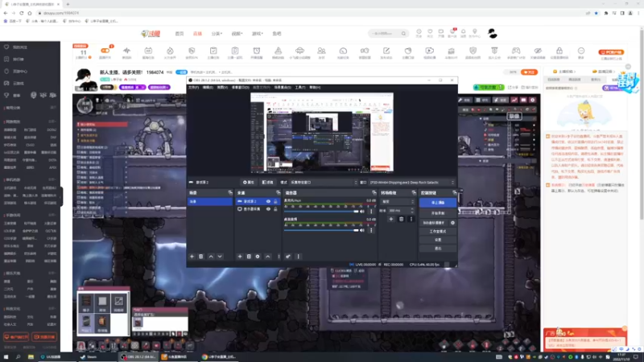Go to 鱼吧 tab on Douyu
This screenshot has width=644, height=362.
pos(277,34)
